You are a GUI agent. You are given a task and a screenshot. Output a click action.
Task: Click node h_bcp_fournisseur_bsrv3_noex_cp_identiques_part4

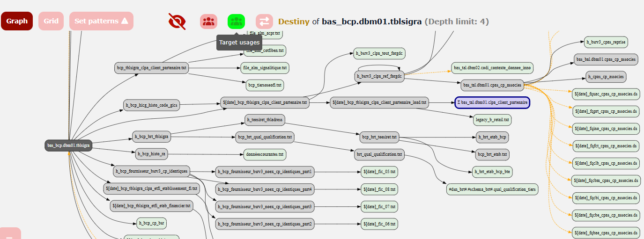265,189
